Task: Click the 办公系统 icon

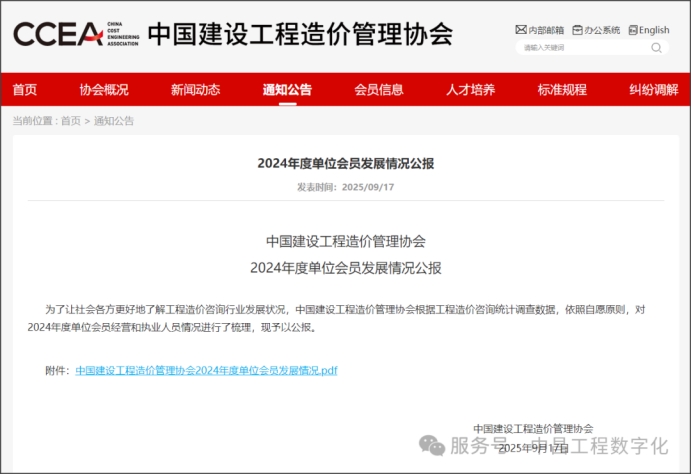Action: 577,30
